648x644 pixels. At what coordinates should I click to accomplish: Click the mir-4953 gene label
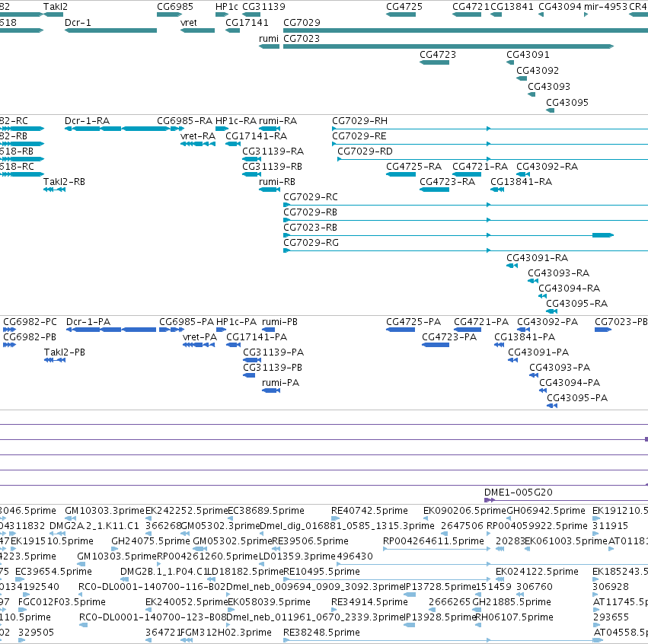(605, 7)
